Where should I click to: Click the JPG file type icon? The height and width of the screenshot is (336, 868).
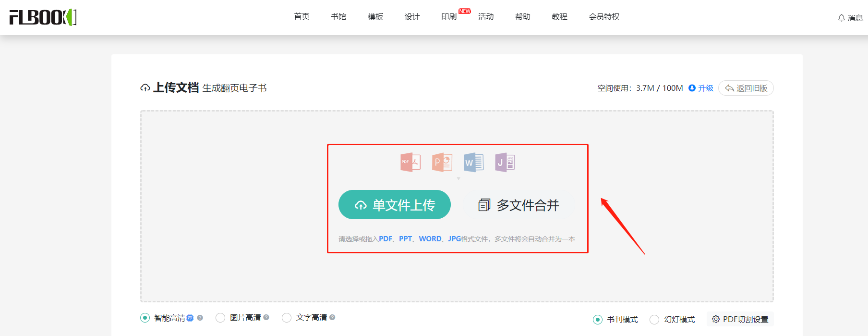point(505,162)
